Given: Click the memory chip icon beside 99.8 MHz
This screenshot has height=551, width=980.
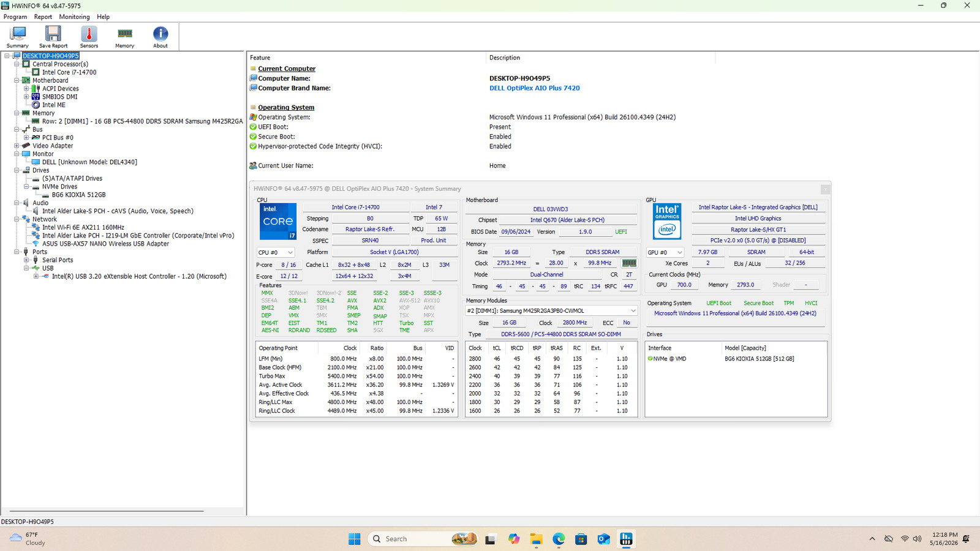Looking at the screenshot, I should pyautogui.click(x=629, y=263).
